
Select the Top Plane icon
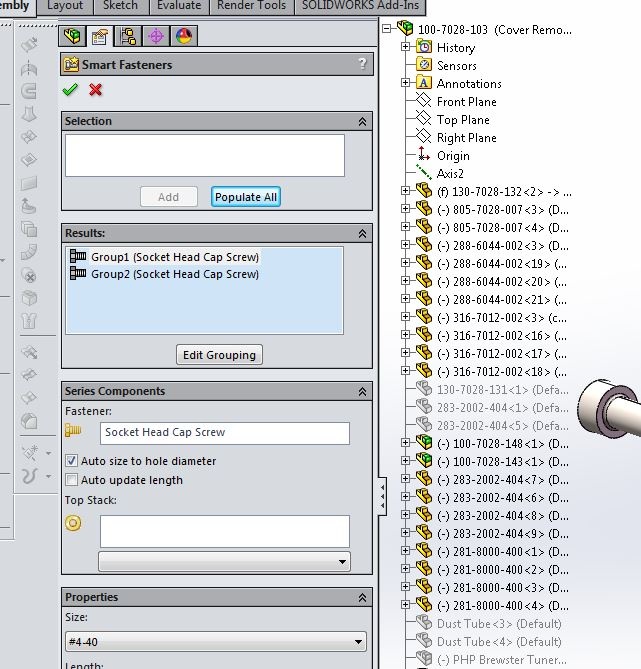tap(424, 118)
